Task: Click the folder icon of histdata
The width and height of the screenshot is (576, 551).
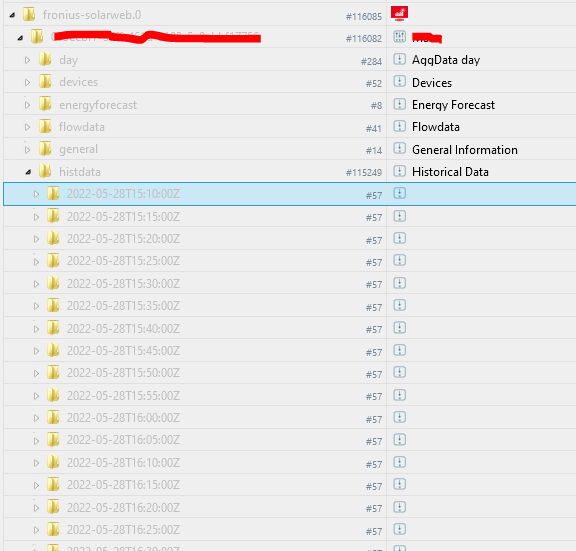Action: (45, 171)
